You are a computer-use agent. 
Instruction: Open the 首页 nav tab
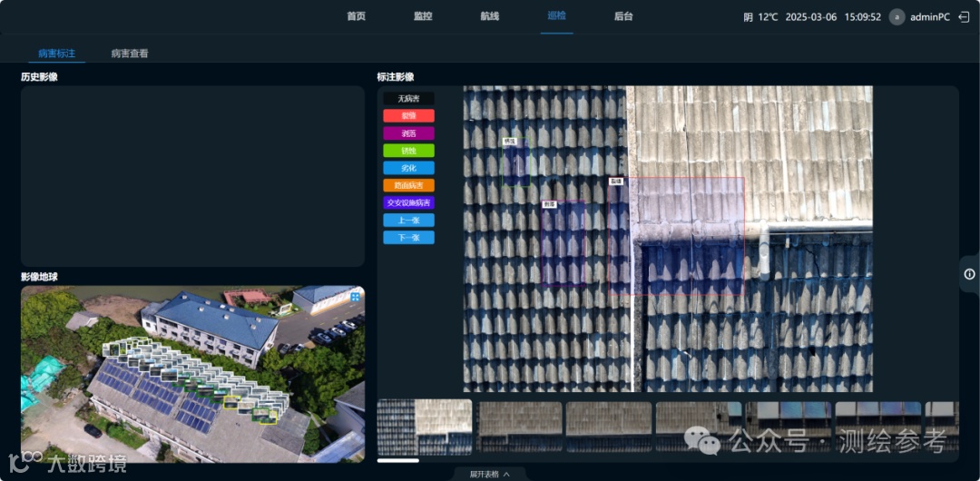pos(357,16)
